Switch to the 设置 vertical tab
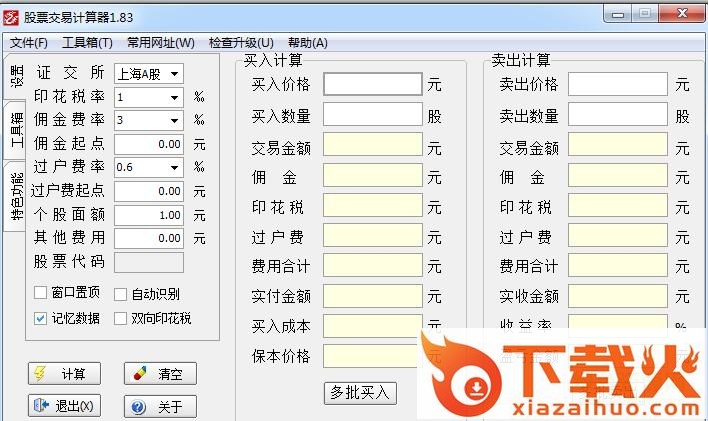 point(16,76)
